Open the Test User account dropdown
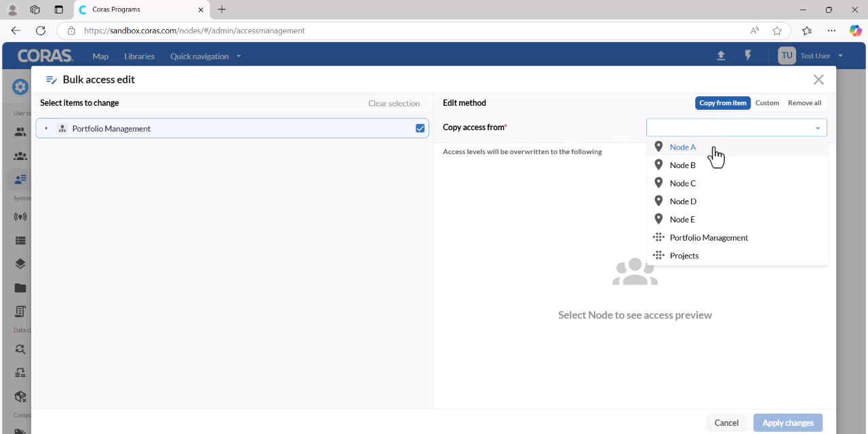868x434 pixels. click(822, 56)
